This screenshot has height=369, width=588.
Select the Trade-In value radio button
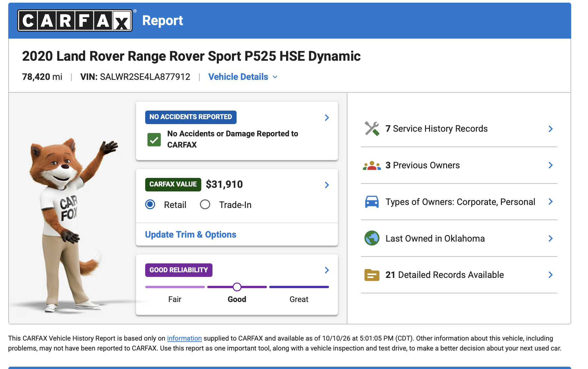[205, 205]
